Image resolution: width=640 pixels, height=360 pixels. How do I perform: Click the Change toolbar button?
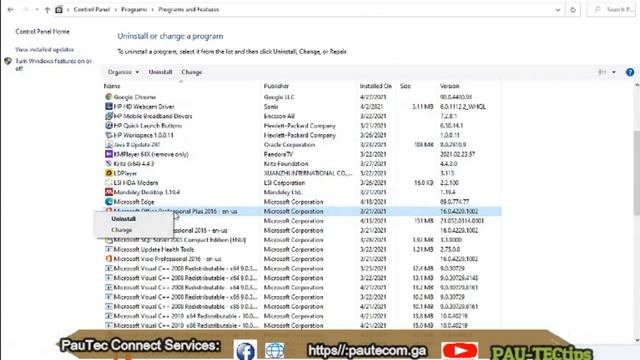(191, 72)
